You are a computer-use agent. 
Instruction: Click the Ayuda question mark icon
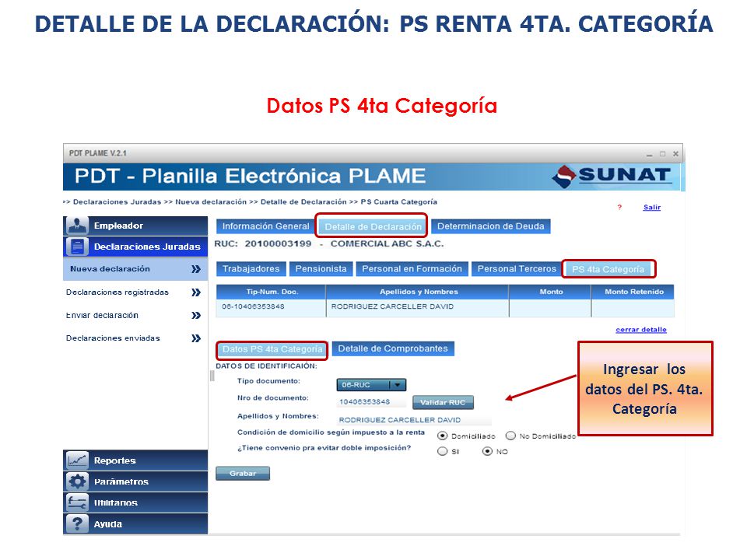(77, 523)
